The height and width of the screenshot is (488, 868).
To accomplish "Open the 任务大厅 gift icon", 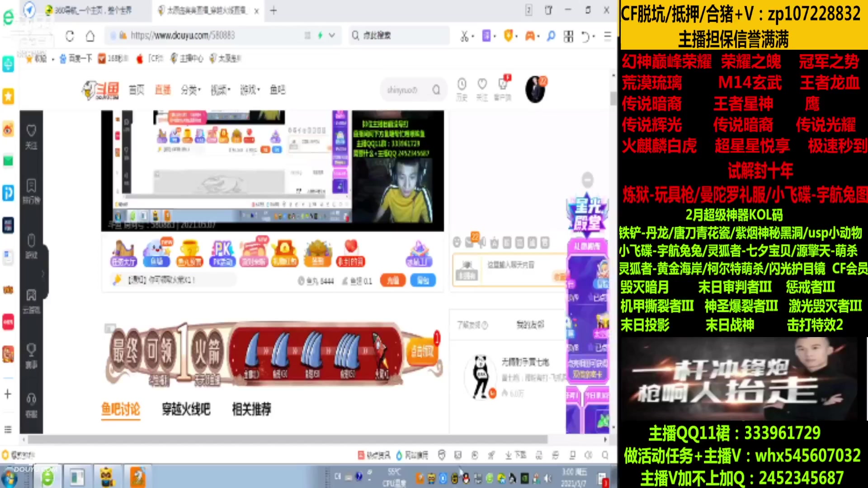I will (123, 253).
